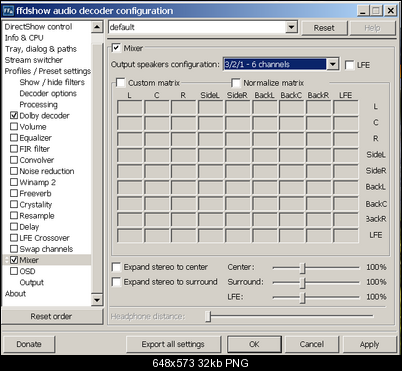
Task: Click the Donate button
Action: coord(29,344)
